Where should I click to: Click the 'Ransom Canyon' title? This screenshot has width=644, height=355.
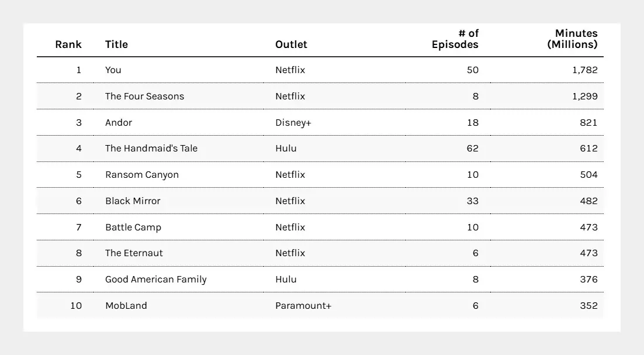(141, 175)
